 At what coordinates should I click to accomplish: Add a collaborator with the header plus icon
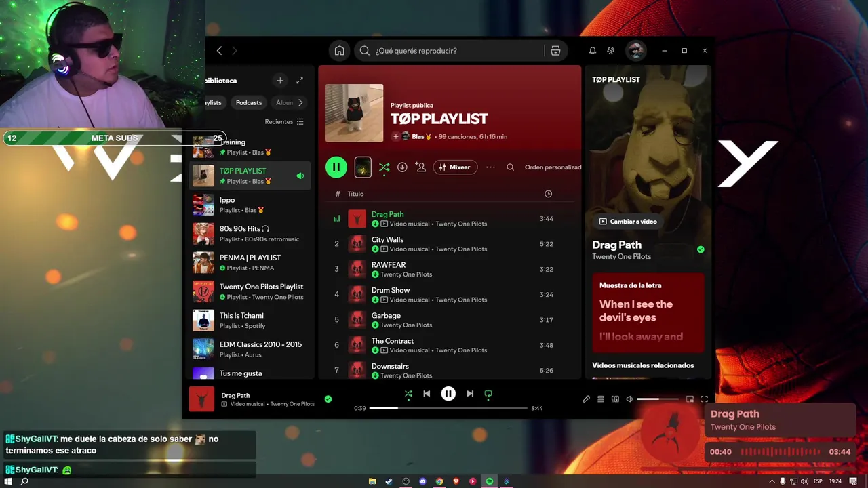pyautogui.click(x=396, y=136)
